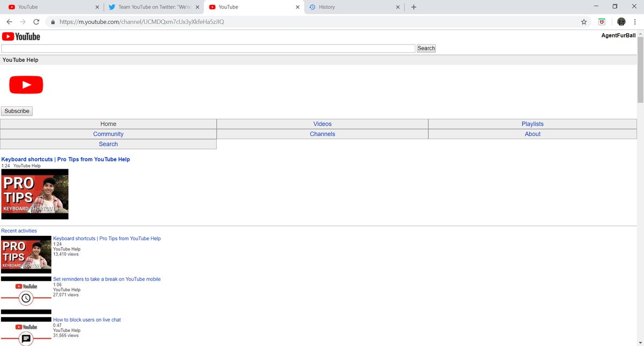Open the channel Playlists tab
This screenshot has width=644, height=346.
532,124
